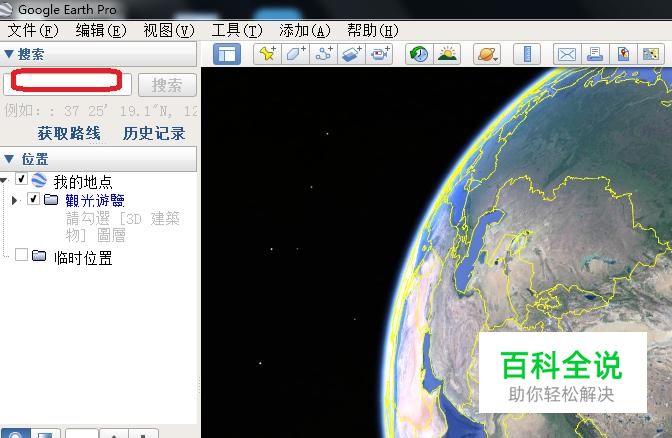
Task: Select 观光游览 tree item
Action: coord(95,200)
